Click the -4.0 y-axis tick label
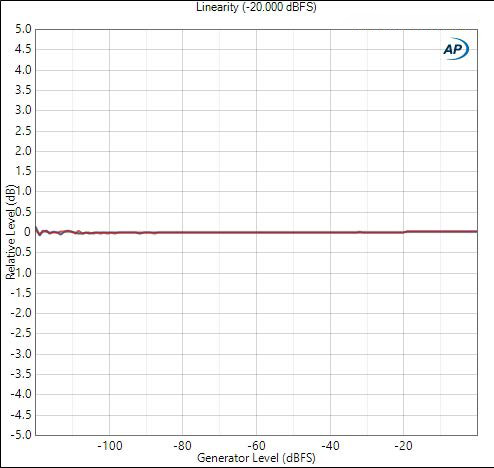 pos(21,394)
